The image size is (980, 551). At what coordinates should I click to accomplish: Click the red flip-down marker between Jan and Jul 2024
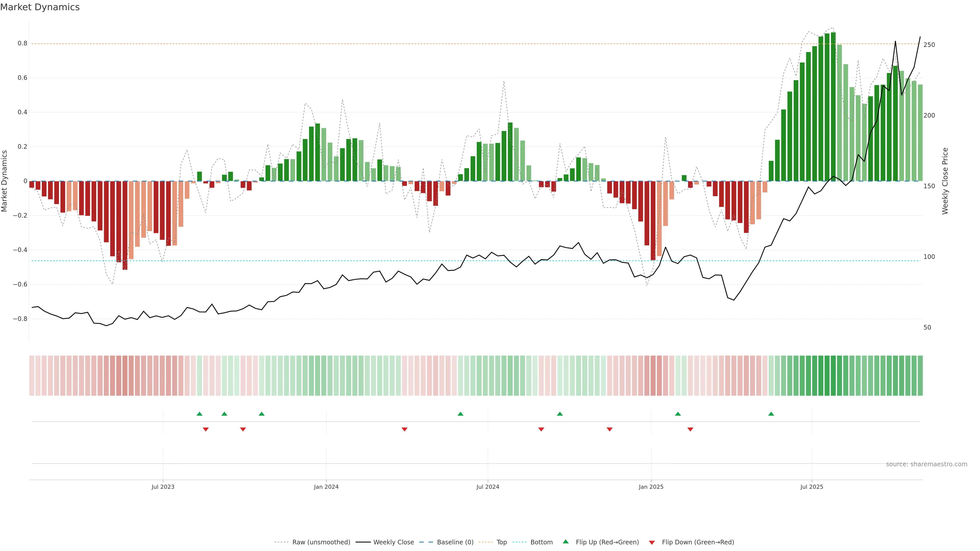tap(405, 429)
